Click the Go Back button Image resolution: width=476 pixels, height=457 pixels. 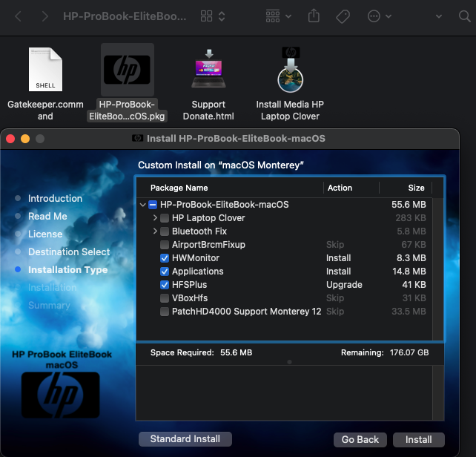point(360,440)
